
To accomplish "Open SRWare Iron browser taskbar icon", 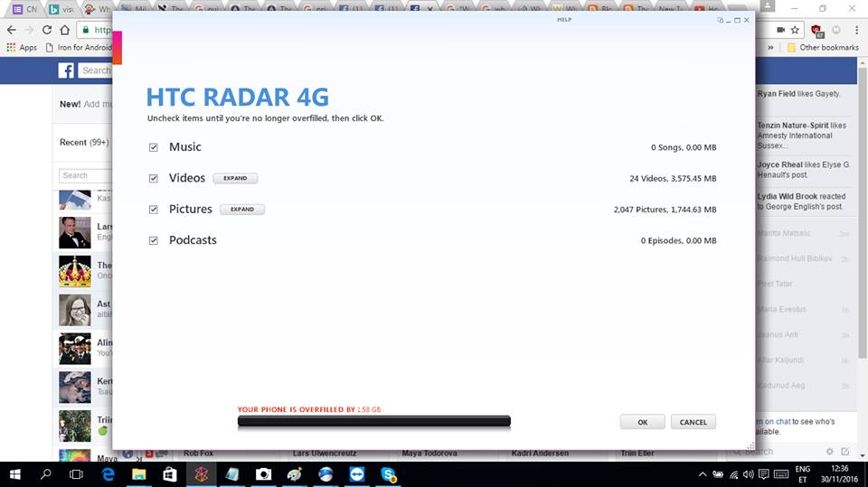I will pyautogui.click(x=325, y=474).
